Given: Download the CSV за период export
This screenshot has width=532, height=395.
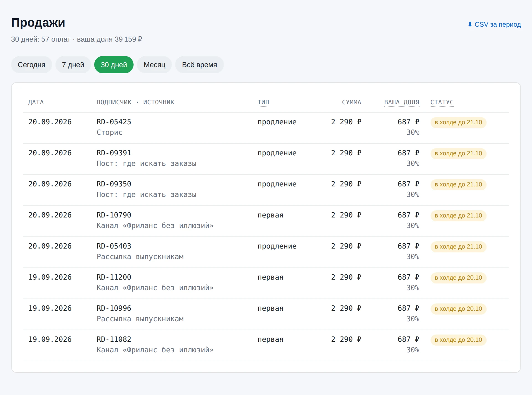Looking at the screenshot, I should 494,24.
